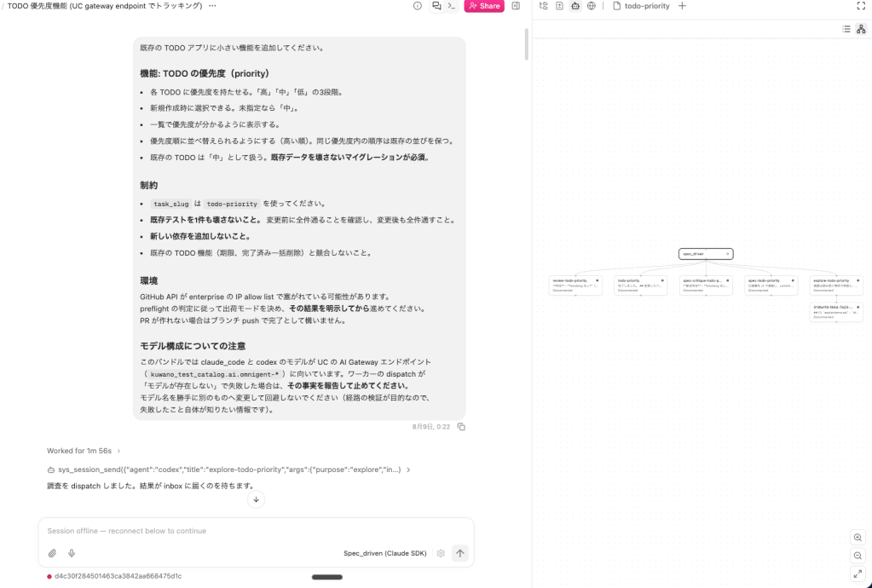
Task: Jump to latest message arrow button
Action: pyautogui.click(x=256, y=499)
